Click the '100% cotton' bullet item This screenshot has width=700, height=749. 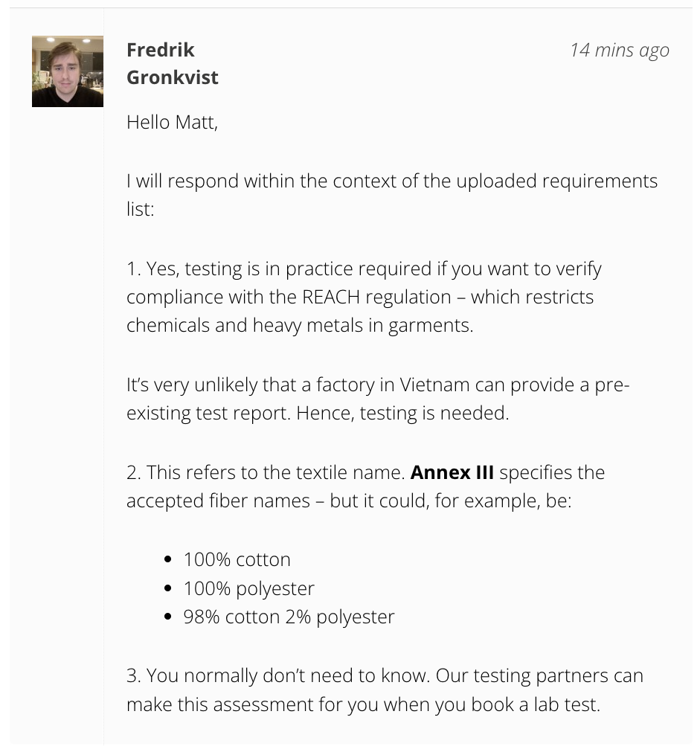(x=237, y=559)
